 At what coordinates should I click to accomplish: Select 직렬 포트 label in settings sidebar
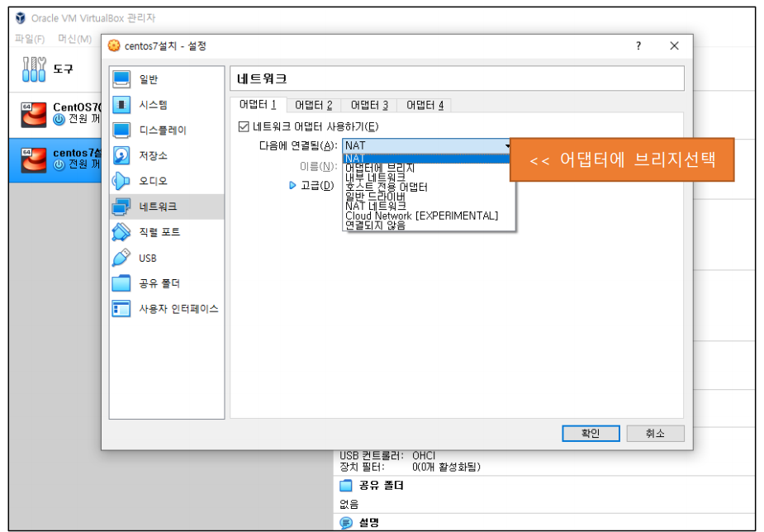(x=159, y=232)
